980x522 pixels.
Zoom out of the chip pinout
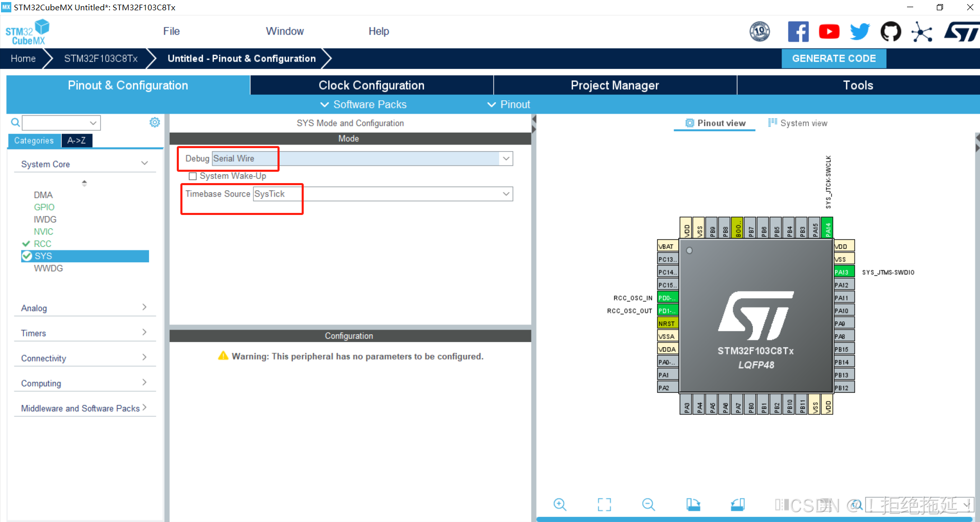649,505
